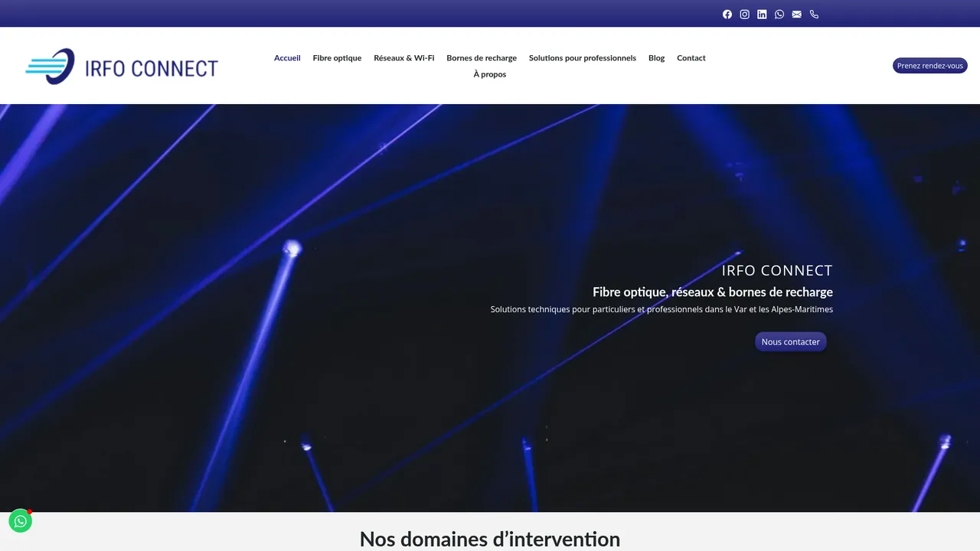Click the hero title IRFO CONNECT text
Screen dimensions: 980x551
pos(777,270)
